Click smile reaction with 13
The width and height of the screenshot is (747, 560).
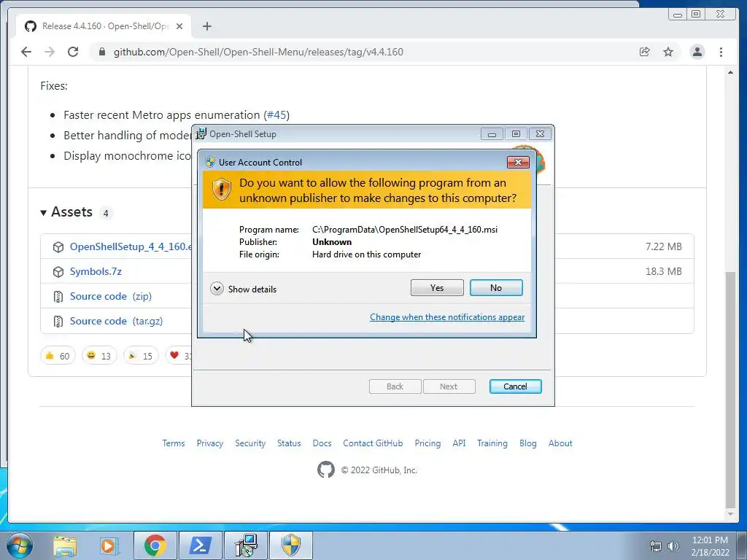[99, 356]
